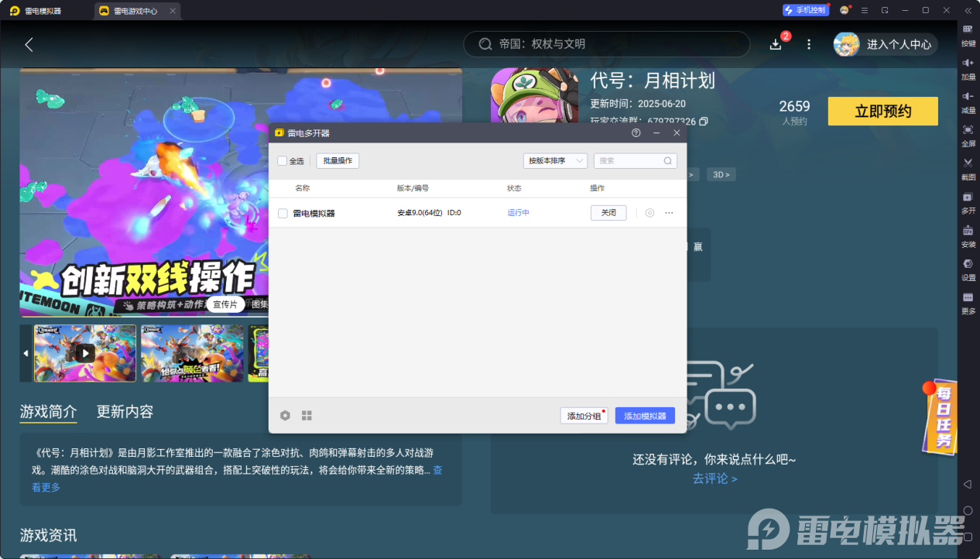The image size is (980, 559).
Task: Select the second screenshot thumbnail
Action: [x=192, y=353]
